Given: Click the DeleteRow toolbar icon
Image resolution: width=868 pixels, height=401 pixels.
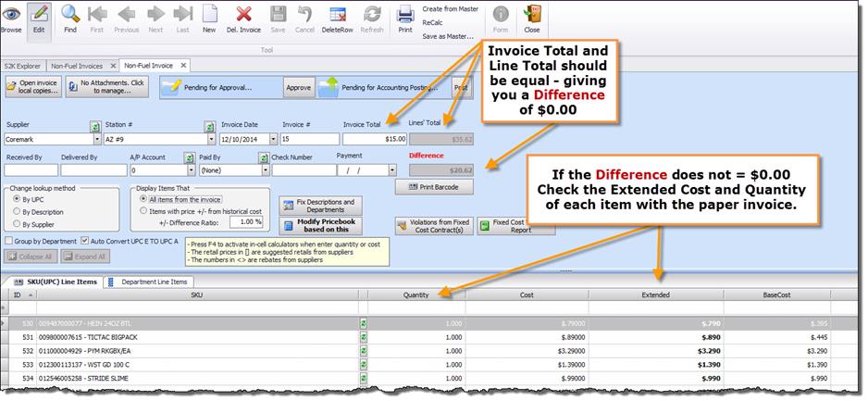Looking at the screenshot, I should 337,14.
